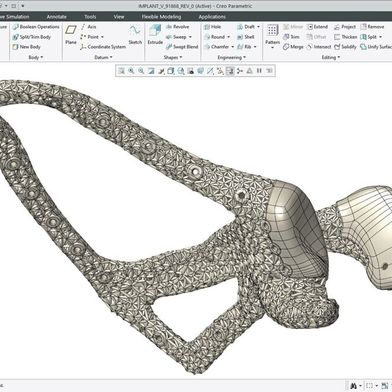Use Split/Trim Body command
Screen dimensions: 392x392
pyautogui.click(x=32, y=37)
